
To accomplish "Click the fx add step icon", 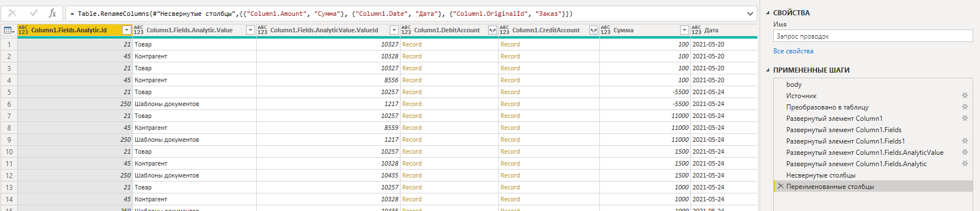I will point(53,13).
